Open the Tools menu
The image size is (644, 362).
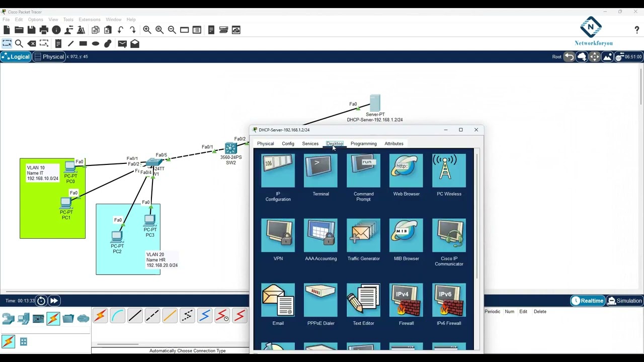pos(68,20)
